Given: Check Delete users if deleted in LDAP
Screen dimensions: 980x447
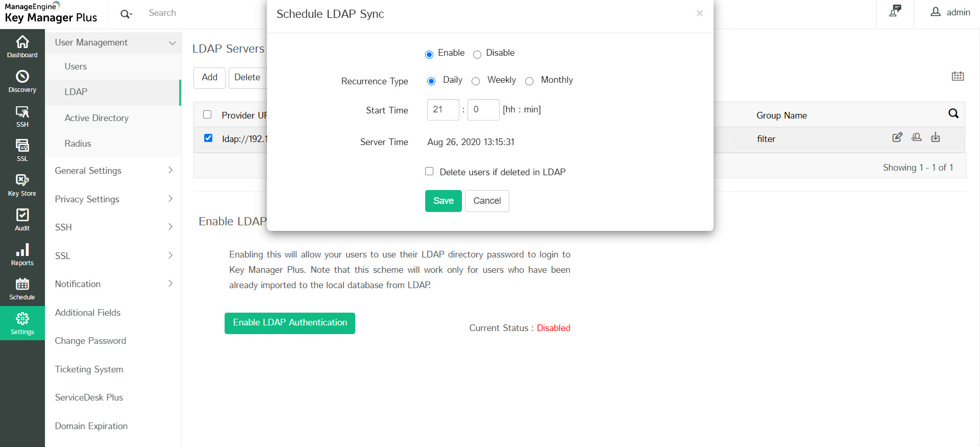Looking at the screenshot, I should coord(429,172).
